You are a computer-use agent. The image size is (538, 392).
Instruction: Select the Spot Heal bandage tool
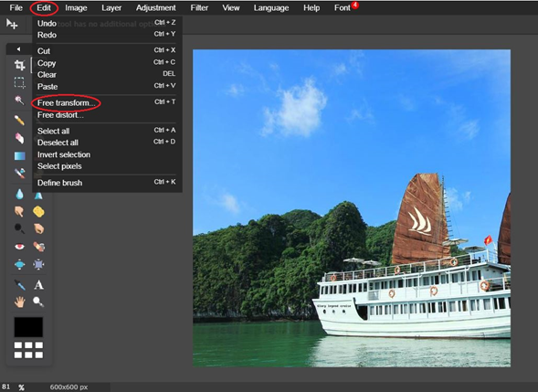(38, 247)
